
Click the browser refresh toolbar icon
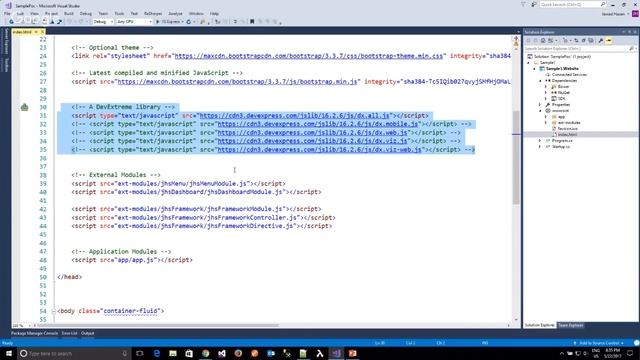coord(189,22)
